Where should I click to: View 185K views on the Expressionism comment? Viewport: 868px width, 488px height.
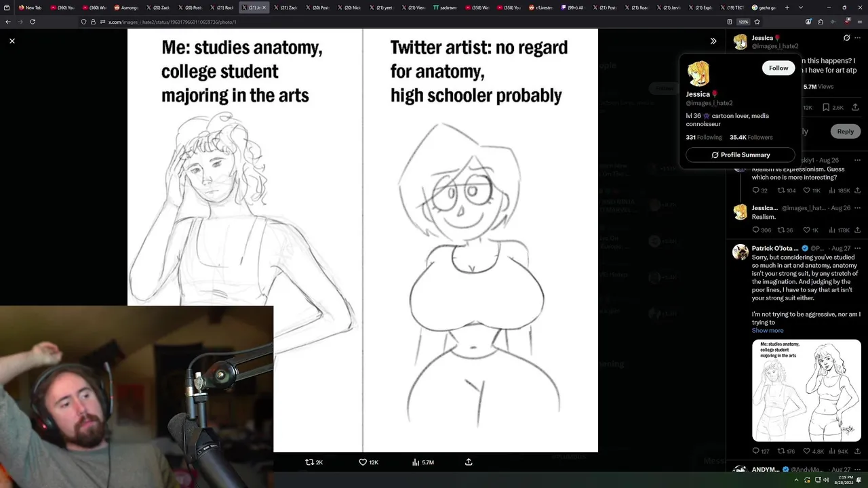(x=840, y=190)
